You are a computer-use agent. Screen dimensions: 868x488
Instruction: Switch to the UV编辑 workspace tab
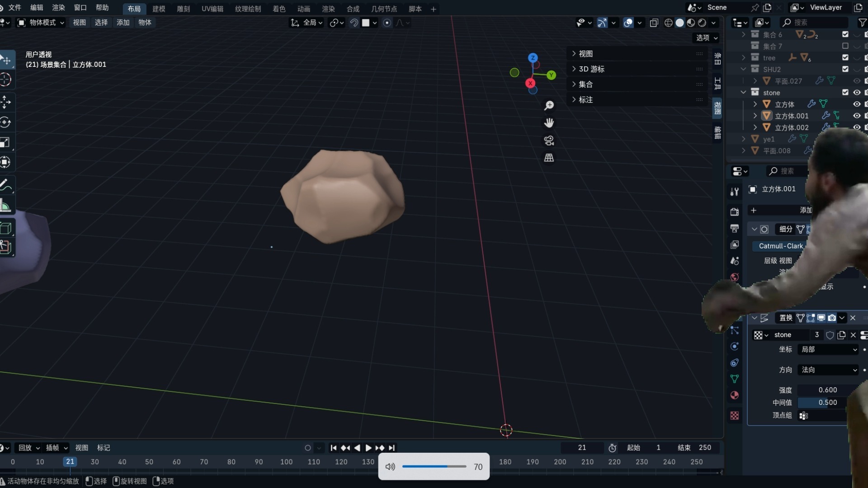212,9
